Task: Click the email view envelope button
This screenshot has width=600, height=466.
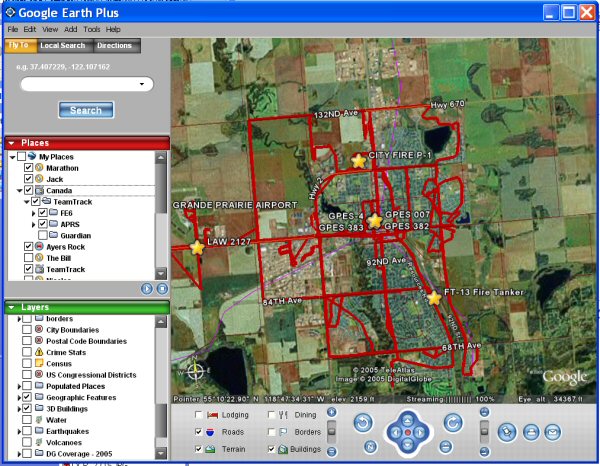Action: click(x=553, y=433)
